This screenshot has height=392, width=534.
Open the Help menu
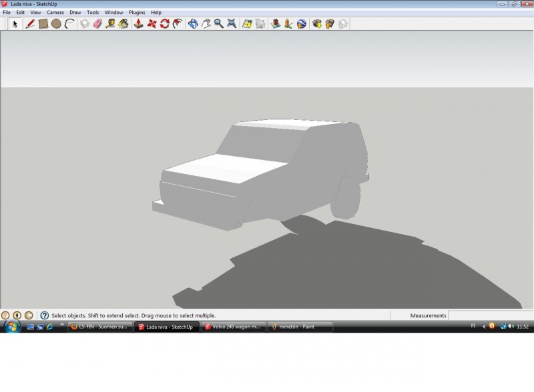156,12
